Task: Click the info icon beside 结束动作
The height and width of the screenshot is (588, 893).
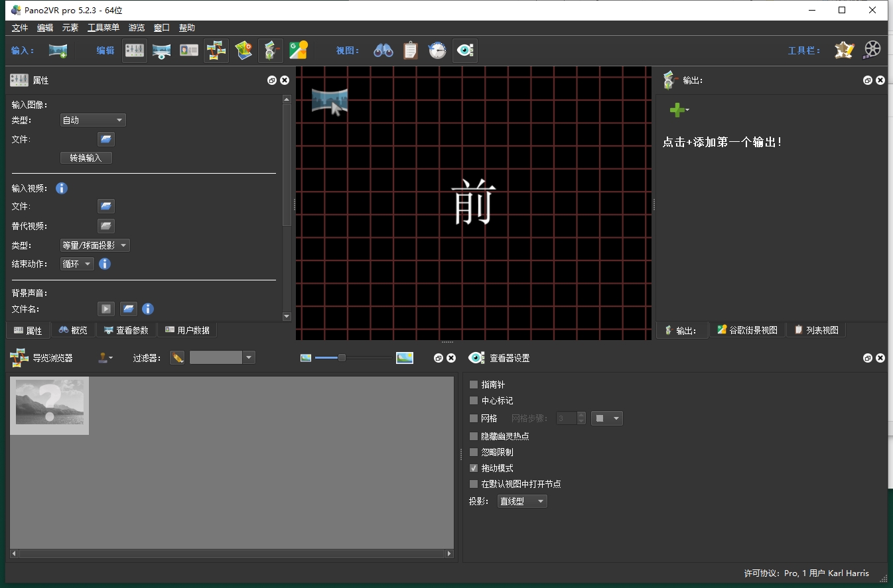Action: click(x=105, y=264)
